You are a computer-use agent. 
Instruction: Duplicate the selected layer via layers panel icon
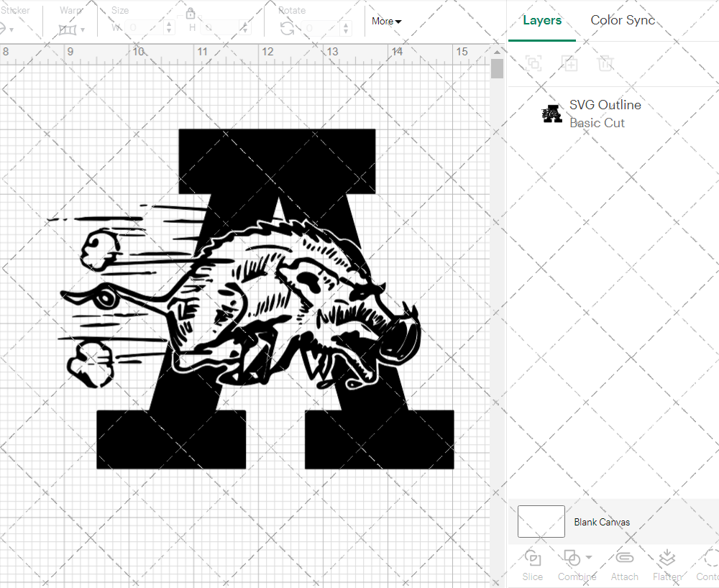tap(570, 63)
